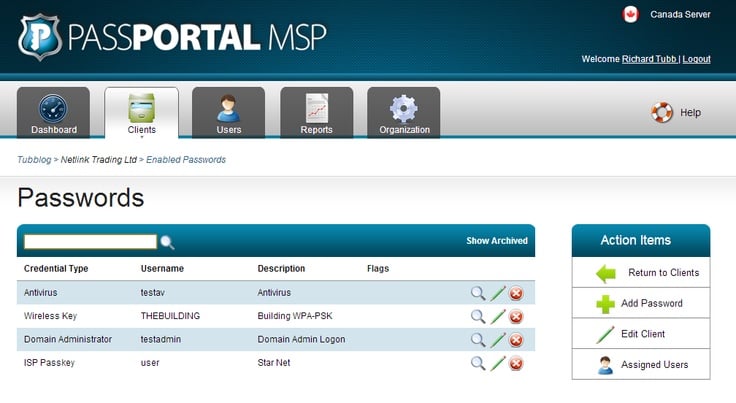Screen dimensions: 736x403
Task: View the ISP Passkey password
Action: (x=478, y=363)
